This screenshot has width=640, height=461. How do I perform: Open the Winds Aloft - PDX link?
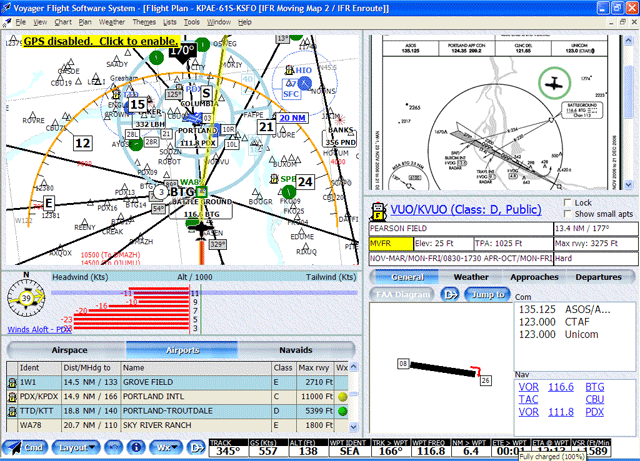[39, 329]
